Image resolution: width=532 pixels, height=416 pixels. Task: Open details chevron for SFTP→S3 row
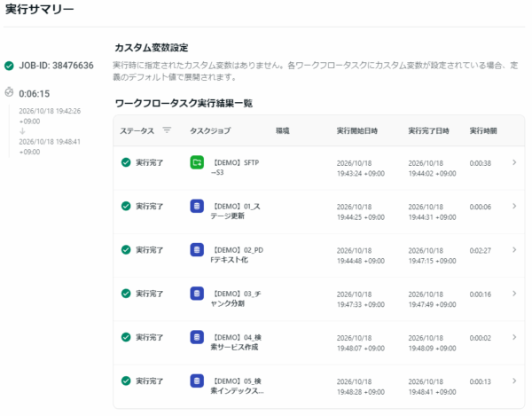tap(514, 162)
